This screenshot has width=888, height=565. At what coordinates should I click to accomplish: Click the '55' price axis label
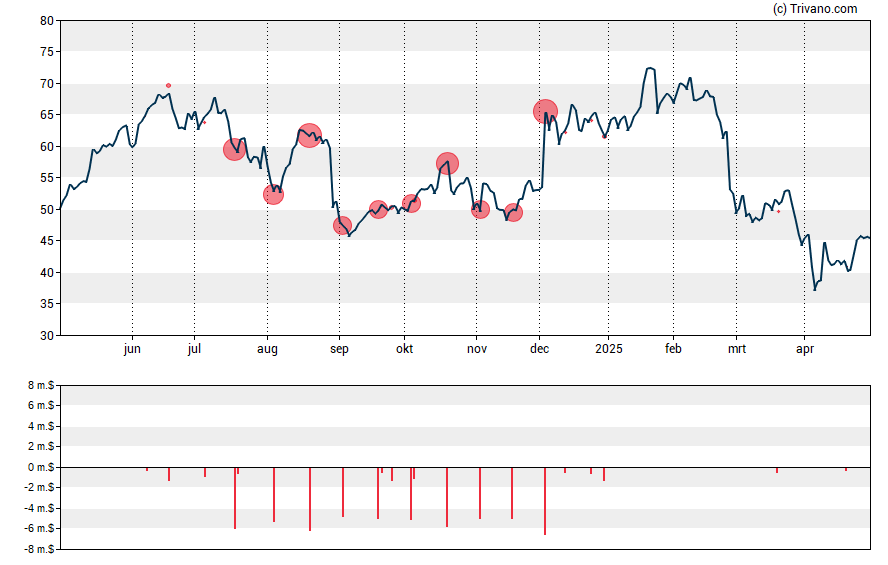click(x=47, y=178)
